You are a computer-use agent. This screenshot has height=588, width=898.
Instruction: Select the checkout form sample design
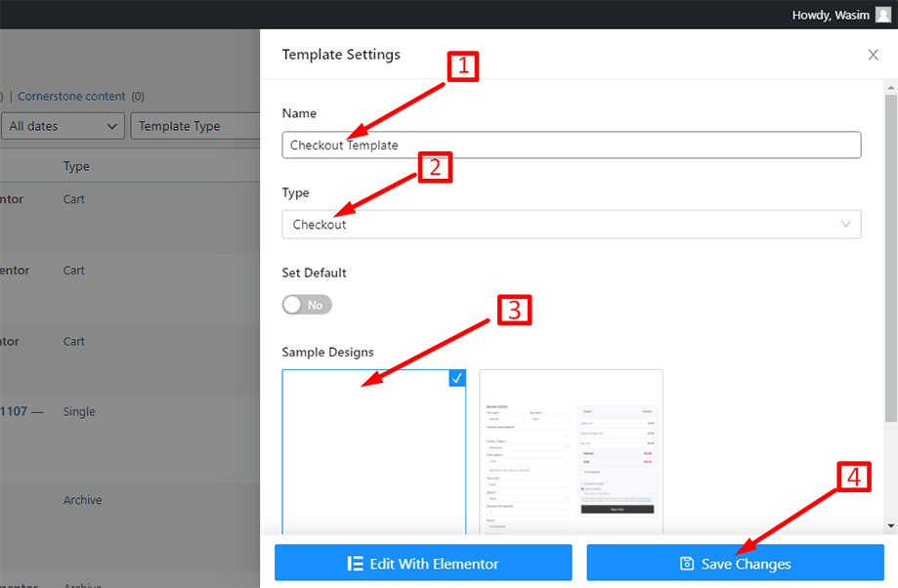571,452
